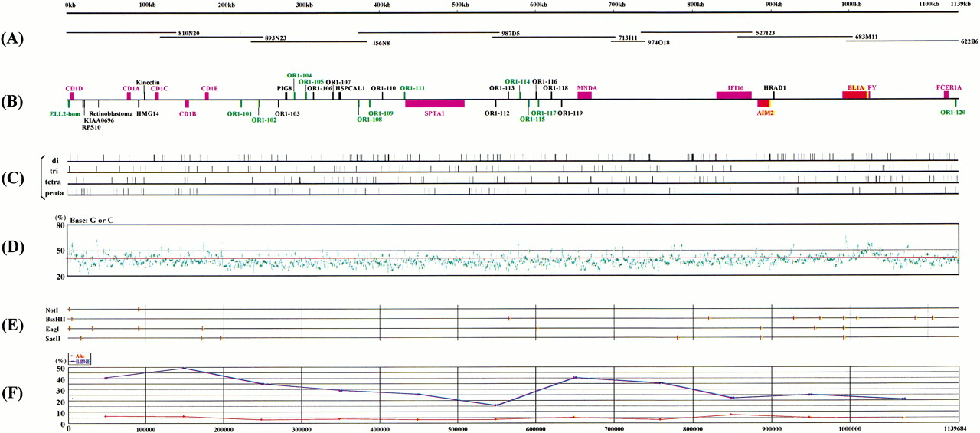The height and width of the screenshot is (433, 980).
Task: Select the magenta IFI16 gene block
Action: (733, 95)
